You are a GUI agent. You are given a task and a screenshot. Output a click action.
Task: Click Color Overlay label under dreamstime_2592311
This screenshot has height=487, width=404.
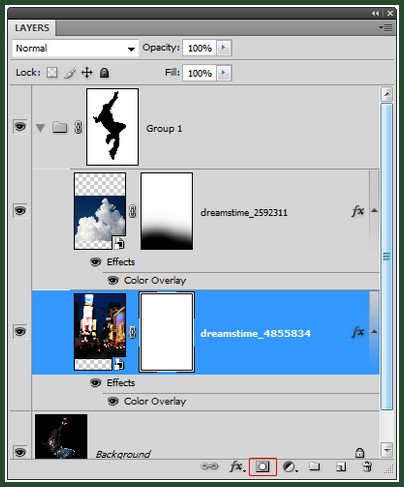click(x=155, y=281)
